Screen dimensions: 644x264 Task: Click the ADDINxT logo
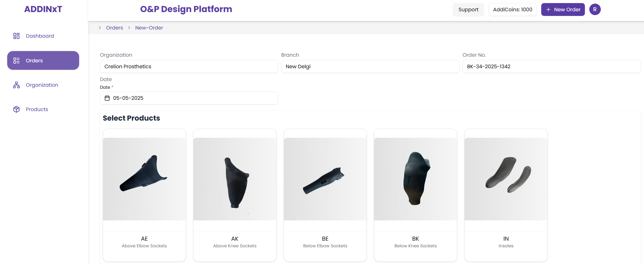coord(43,9)
